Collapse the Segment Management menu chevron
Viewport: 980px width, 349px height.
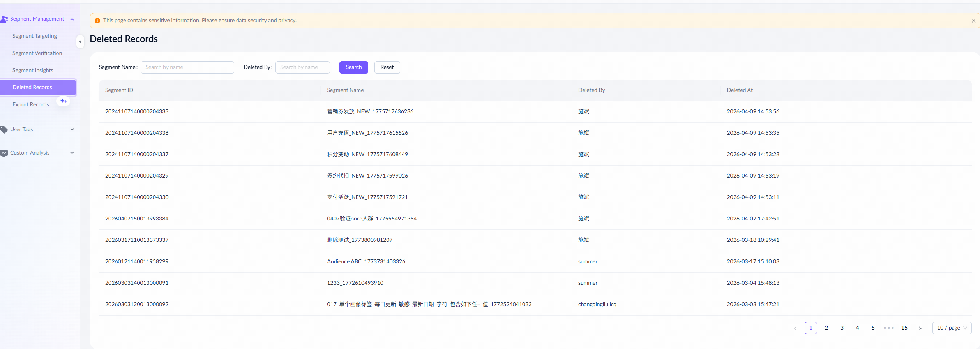click(72, 19)
